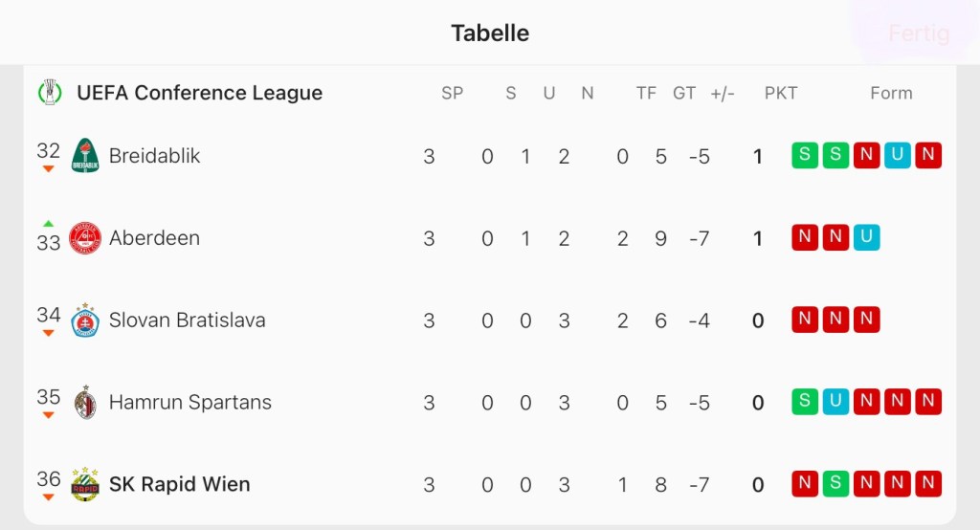This screenshot has width=980, height=530.
Task: Click the Breidablik club crest
Action: tap(85, 156)
